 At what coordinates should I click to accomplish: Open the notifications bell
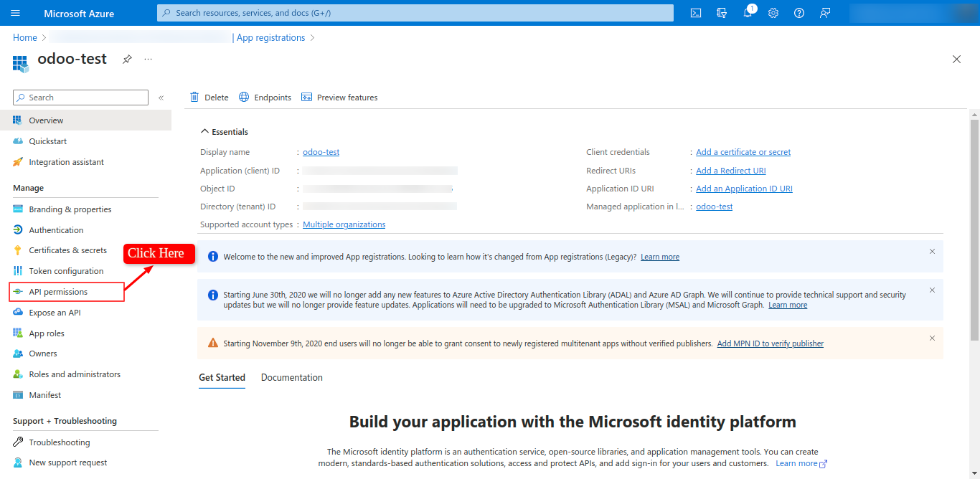748,13
